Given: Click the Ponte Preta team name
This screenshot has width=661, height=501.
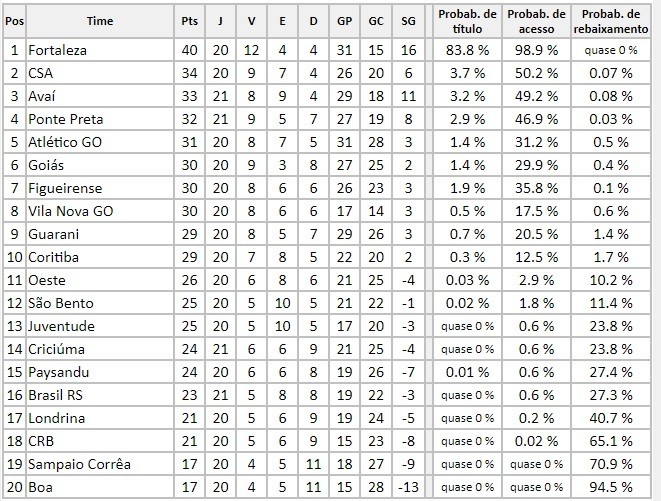Looking at the screenshot, I should click(66, 119).
